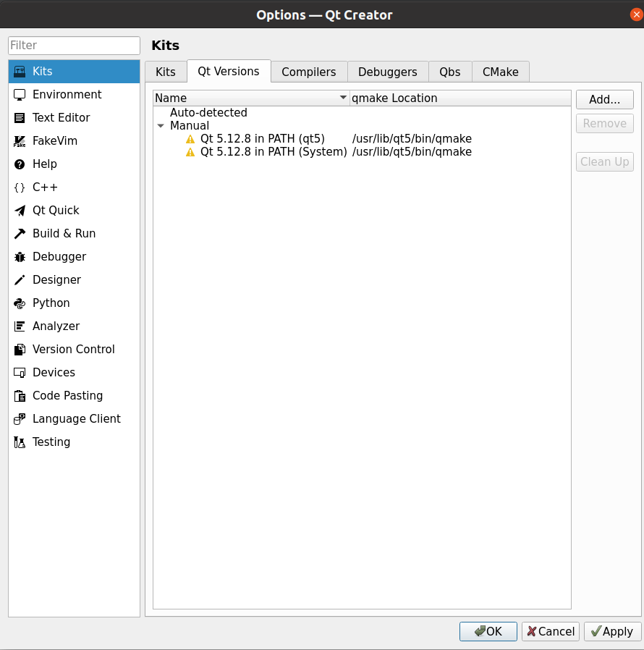Viewport: 644px width, 650px height.
Task: Open Testing flask icon
Action: coord(20,442)
